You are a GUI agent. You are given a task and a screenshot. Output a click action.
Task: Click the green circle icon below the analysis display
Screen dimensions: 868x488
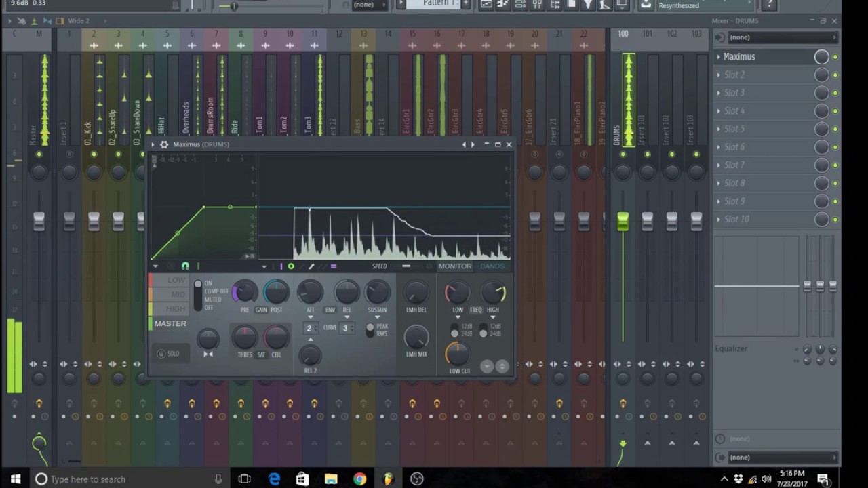click(291, 266)
